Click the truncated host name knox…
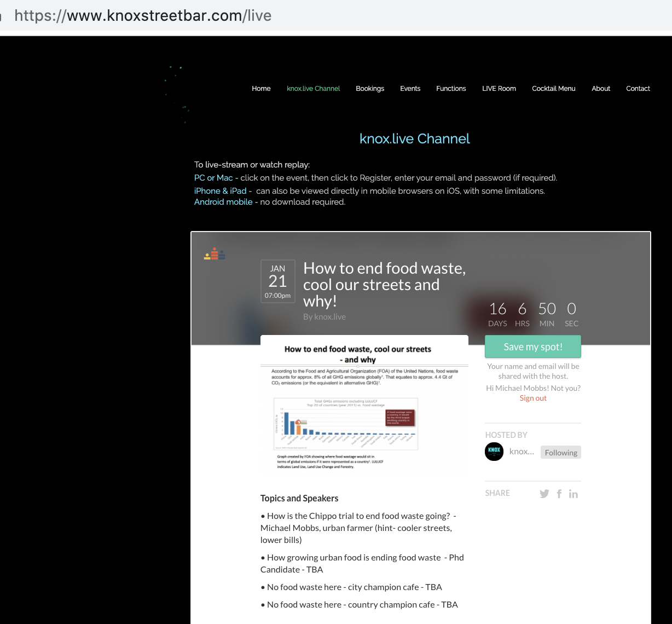672x624 pixels. pos(522,452)
